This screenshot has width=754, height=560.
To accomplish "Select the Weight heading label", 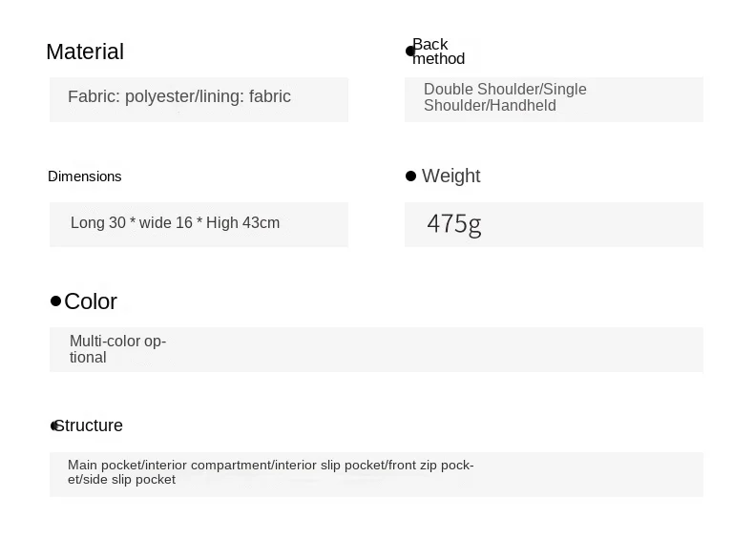I will click(451, 176).
